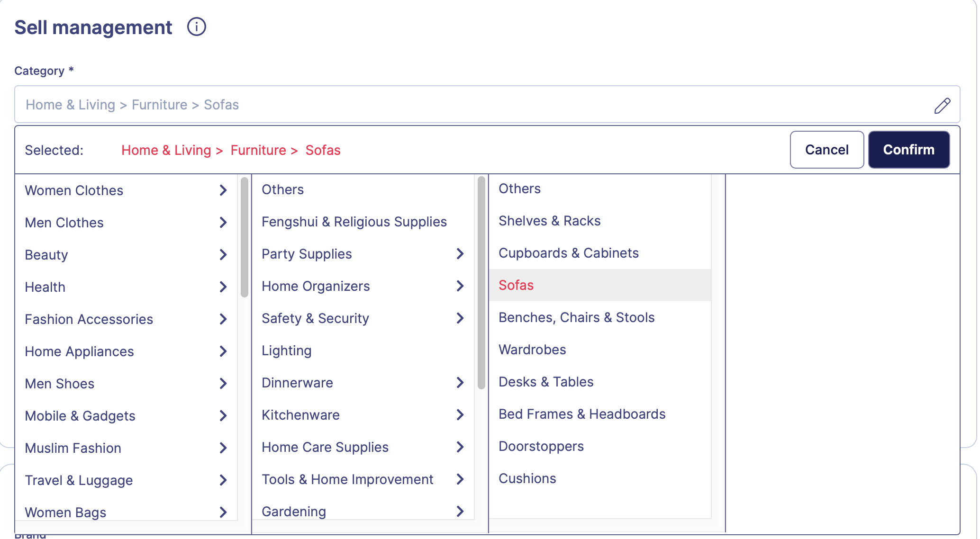Click the pencil edit icon in category field
The width and height of the screenshot is (980, 539).
[x=942, y=105]
